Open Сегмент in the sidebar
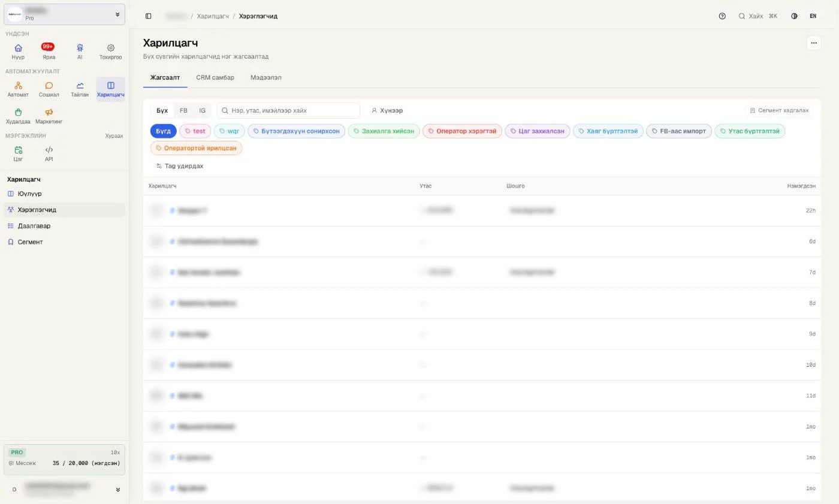Viewport: 839px width, 504px height. coord(64,242)
